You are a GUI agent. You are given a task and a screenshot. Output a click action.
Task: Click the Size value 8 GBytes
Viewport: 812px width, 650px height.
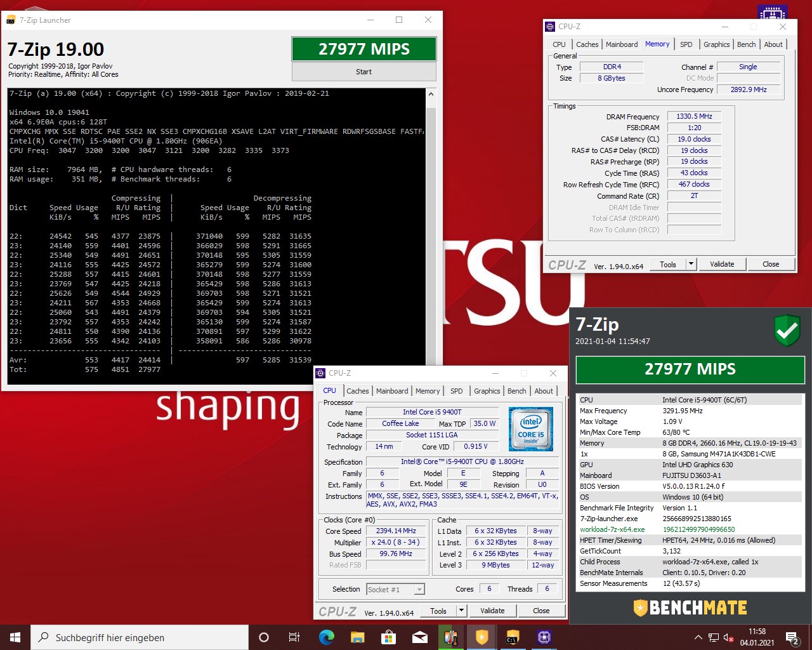612,78
